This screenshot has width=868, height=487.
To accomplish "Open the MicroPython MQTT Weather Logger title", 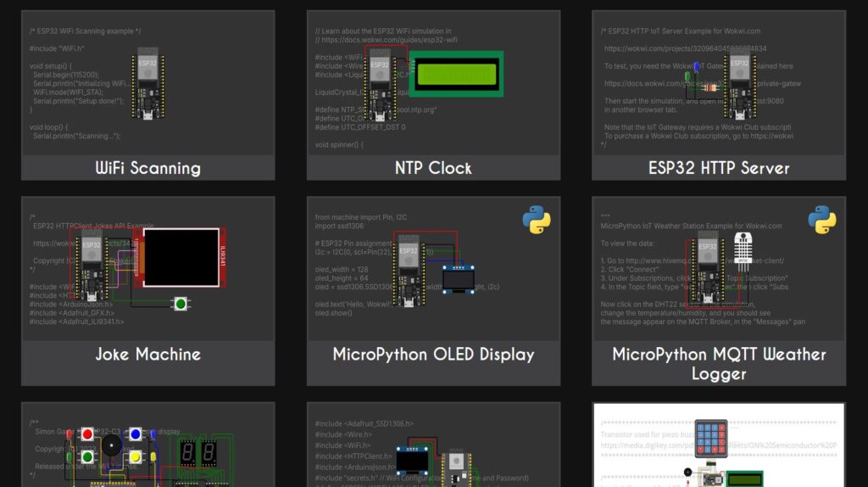I will [719, 363].
